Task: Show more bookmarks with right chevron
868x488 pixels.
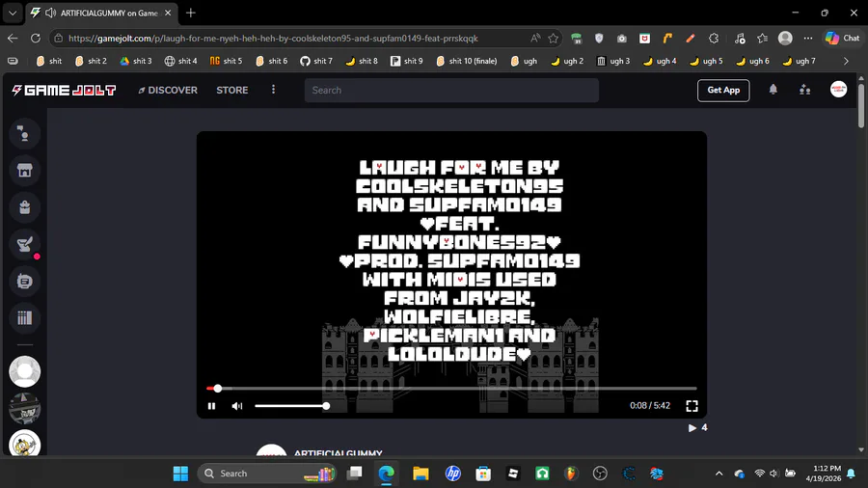Action: (846, 61)
